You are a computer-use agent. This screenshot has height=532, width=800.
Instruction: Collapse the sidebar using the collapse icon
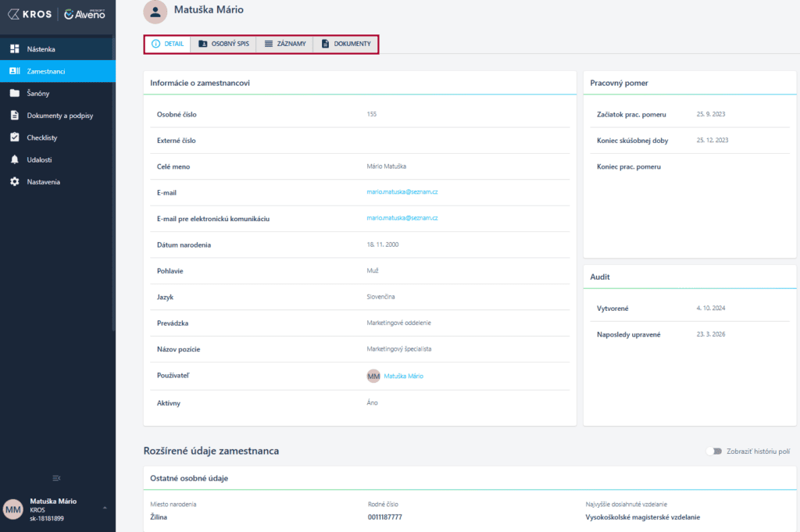pyautogui.click(x=56, y=477)
